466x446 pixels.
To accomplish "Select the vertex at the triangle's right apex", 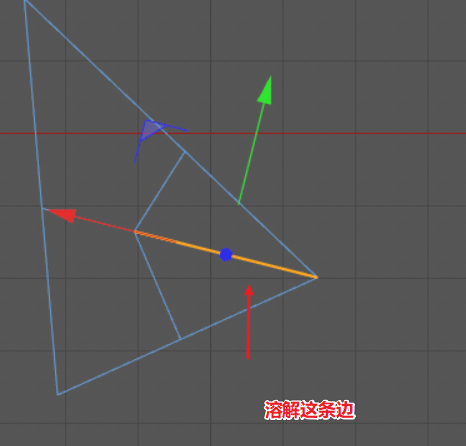I will [317, 277].
